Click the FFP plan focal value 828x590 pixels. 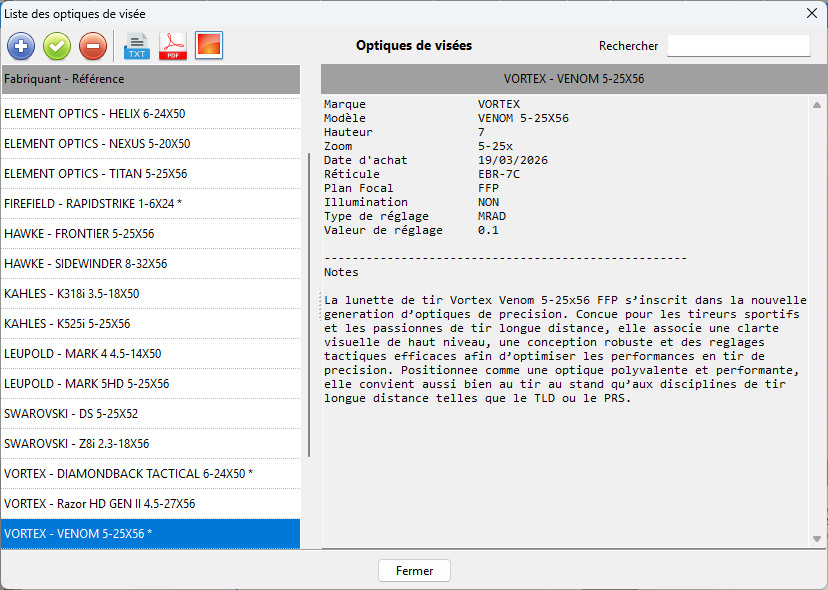[x=488, y=188]
